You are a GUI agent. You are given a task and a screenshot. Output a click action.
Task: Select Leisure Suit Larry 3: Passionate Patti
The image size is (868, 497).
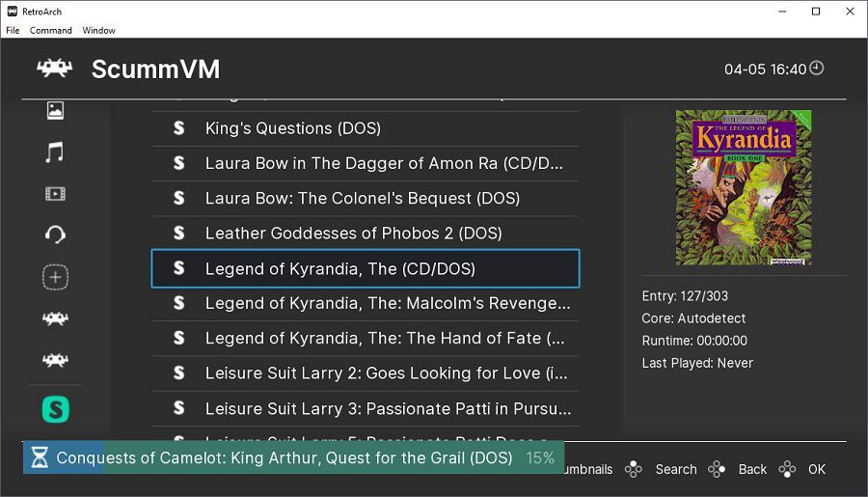click(x=366, y=409)
